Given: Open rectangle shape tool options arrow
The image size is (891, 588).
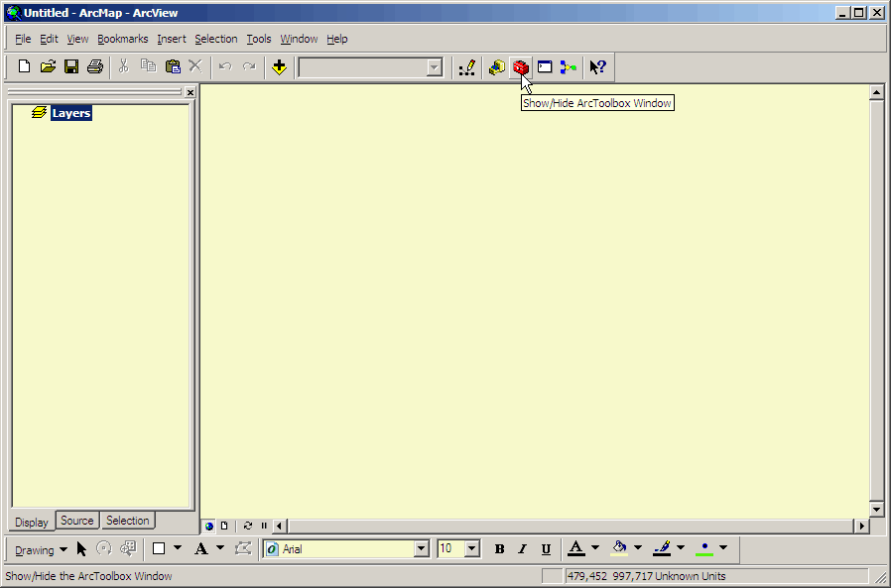Looking at the screenshot, I should click(x=178, y=548).
